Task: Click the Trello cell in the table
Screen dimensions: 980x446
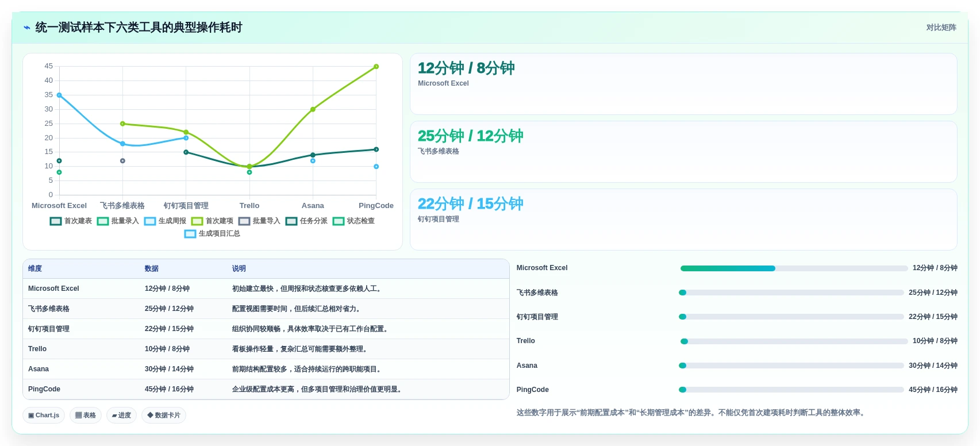Action: pyautogui.click(x=81, y=349)
